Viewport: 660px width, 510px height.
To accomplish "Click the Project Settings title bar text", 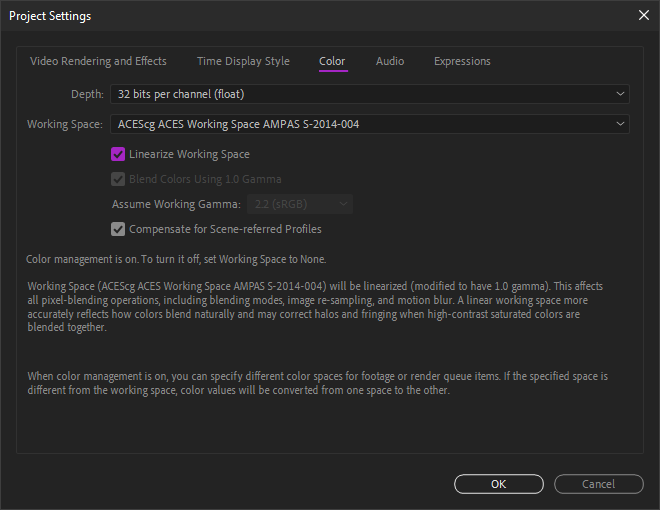I will 50,15.
